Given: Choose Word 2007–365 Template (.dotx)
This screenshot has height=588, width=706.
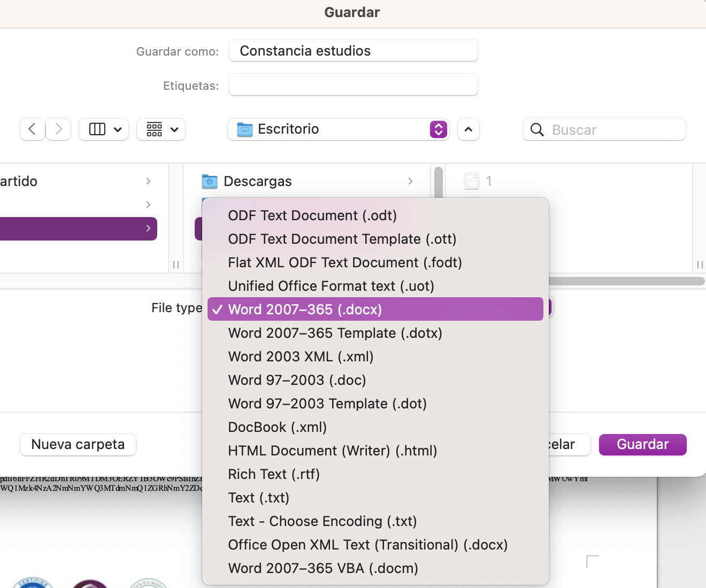Looking at the screenshot, I should 375,333.
